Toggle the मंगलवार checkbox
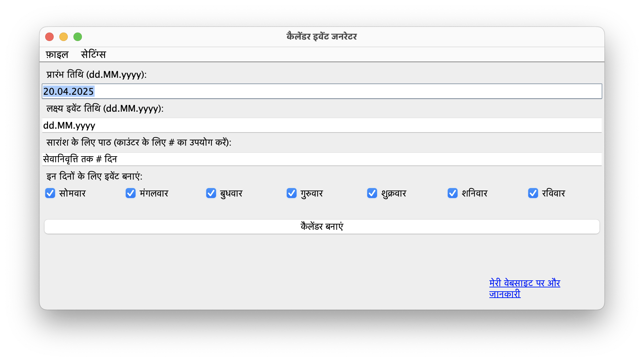644x362 pixels. tap(131, 193)
